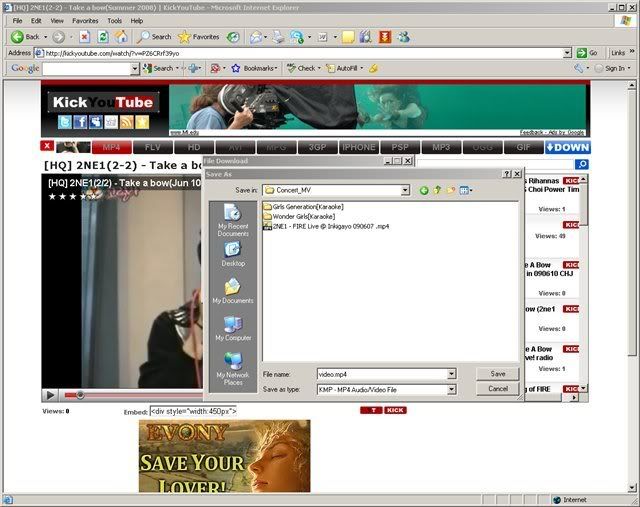Open My Computer in the places bar
640x507 pixels.
(x=233, y=329)
